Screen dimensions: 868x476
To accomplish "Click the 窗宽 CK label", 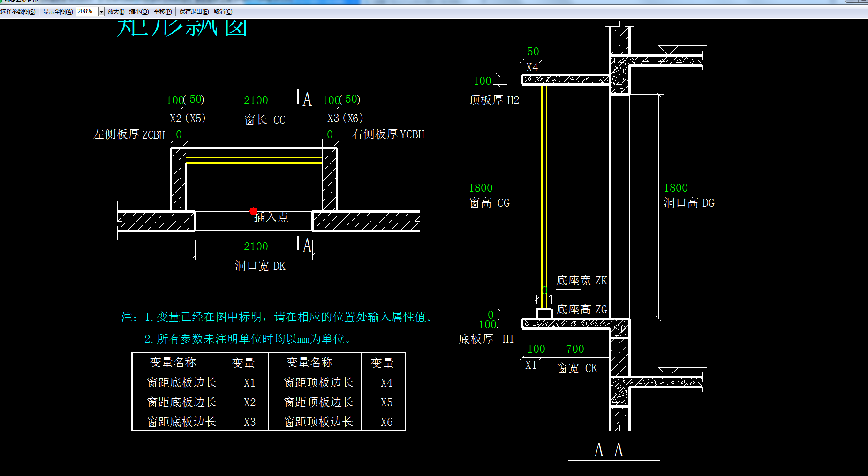I will coord(577,369).
